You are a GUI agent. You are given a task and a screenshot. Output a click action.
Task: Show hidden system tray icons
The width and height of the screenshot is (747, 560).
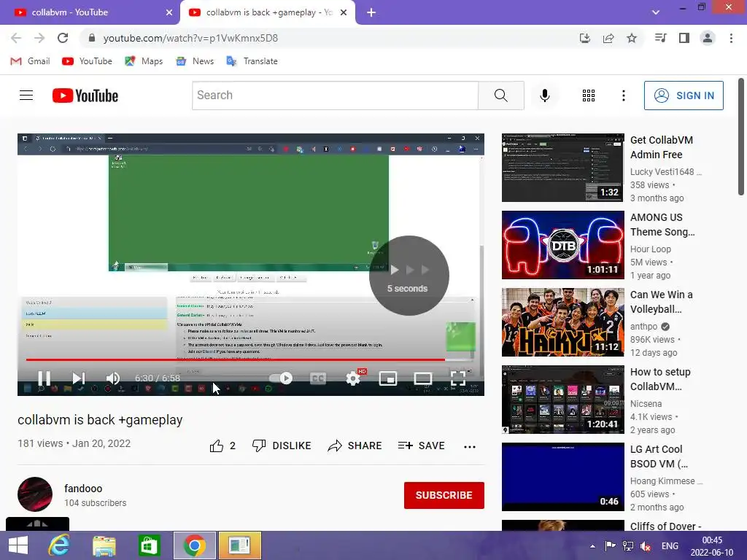[x=592, y=546]
